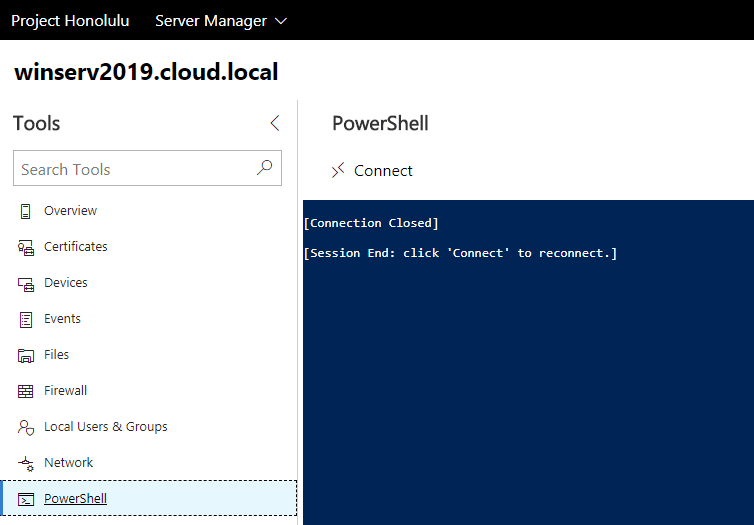
Task: Click the Overview icon in Tools
Action: coord(26,211)
